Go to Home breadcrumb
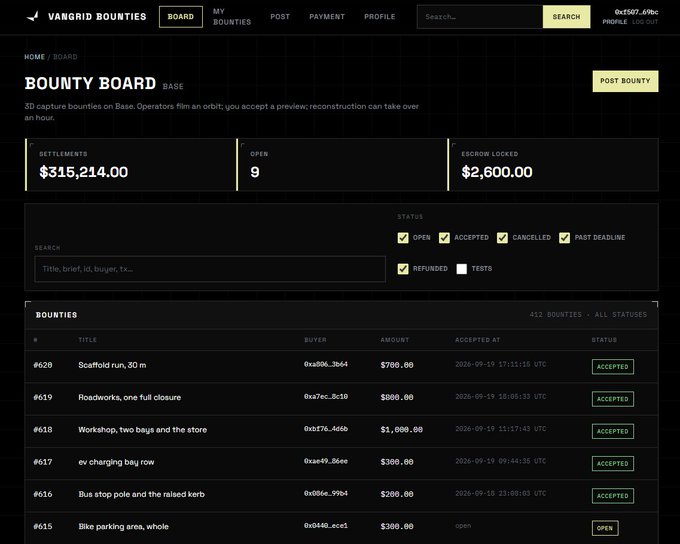This screenshot has width=680, height=544. 35,57
